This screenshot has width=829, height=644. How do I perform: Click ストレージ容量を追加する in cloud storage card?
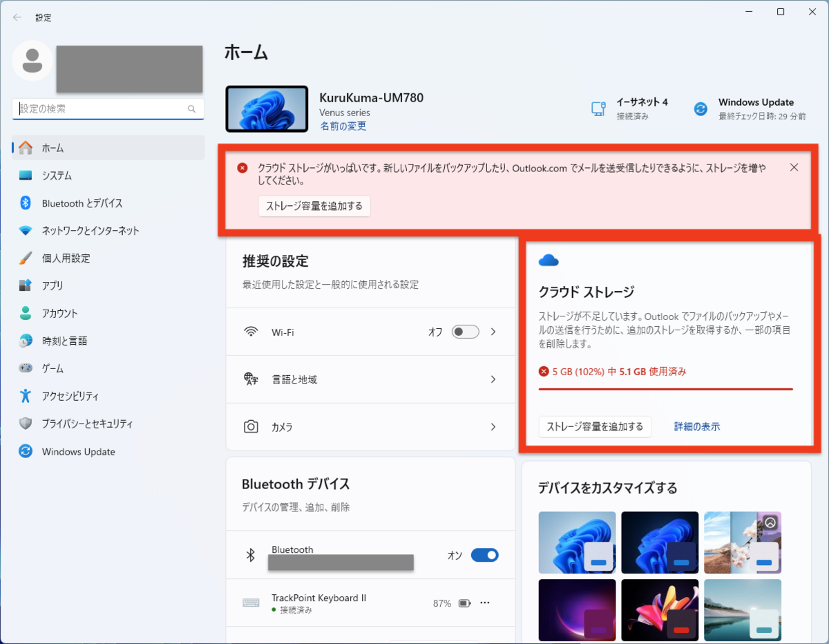tap(595, 427)
